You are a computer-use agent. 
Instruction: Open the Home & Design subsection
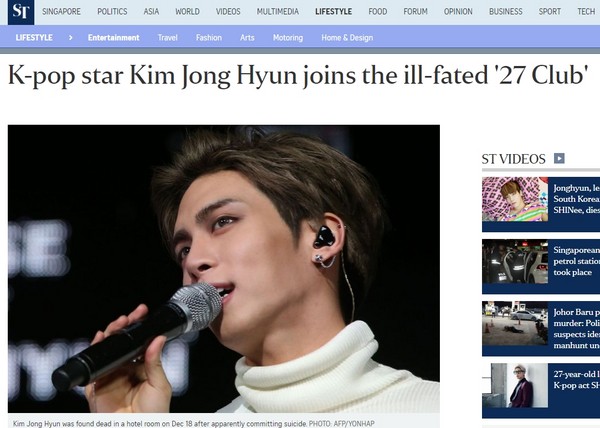pos(347,37)
